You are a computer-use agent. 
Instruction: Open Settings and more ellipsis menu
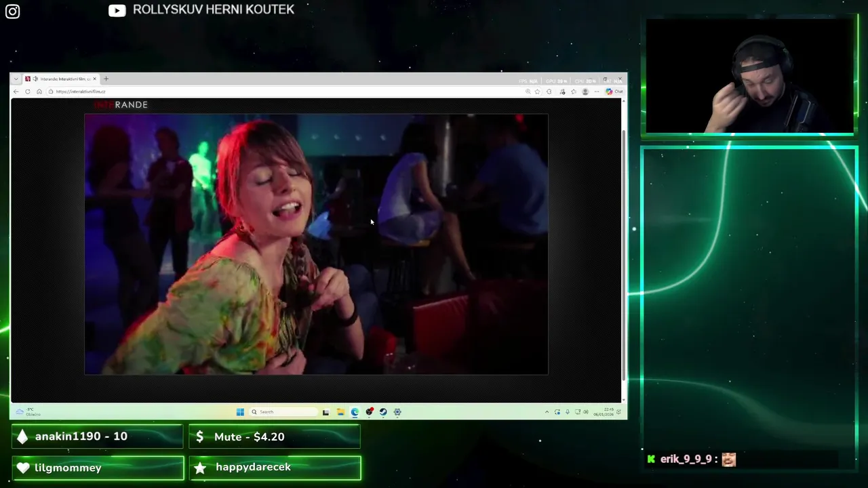(x=596, y=91)
